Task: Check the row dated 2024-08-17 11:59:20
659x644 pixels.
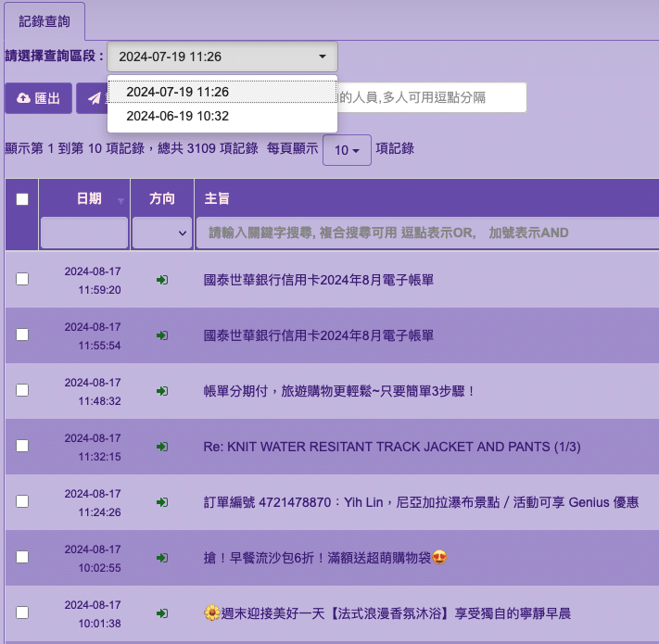Action: coord(22,279)
